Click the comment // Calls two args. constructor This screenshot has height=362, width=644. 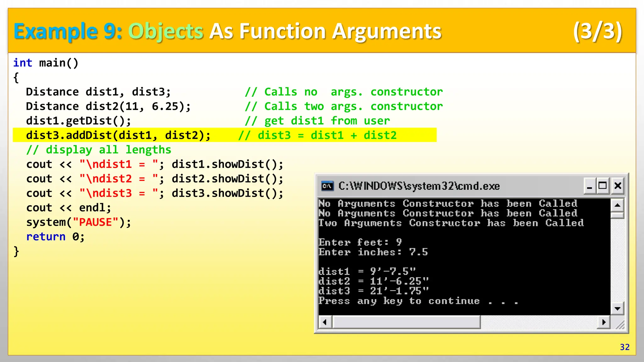point(344,106)
